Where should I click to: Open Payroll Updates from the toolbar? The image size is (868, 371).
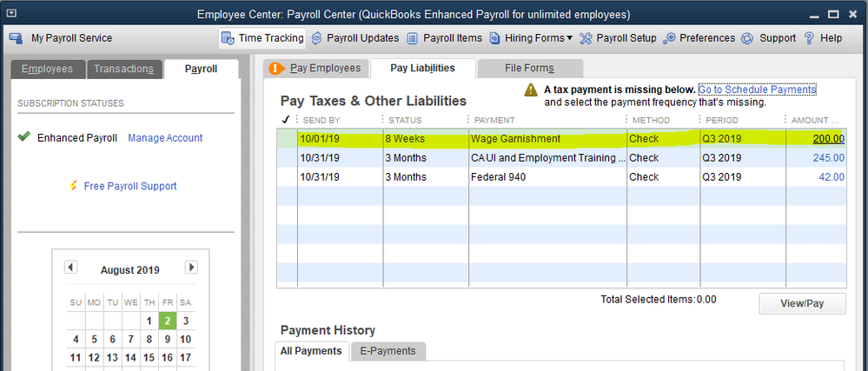354,38
